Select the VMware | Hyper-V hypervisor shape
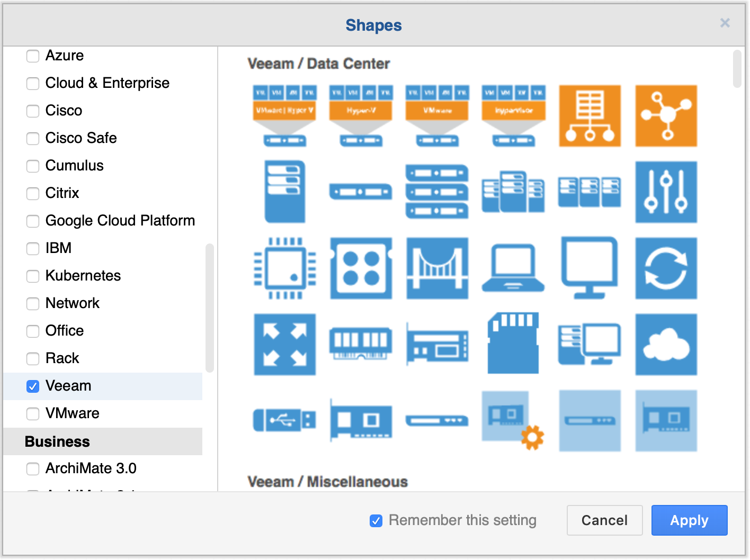This screenshot has width=750, height=560. coord(284,116)
